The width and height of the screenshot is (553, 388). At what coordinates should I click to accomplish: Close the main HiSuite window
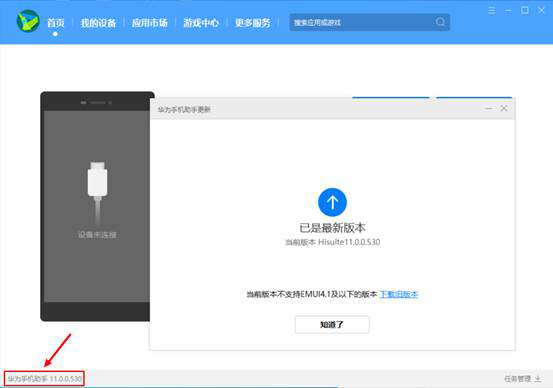pos(541,10)
